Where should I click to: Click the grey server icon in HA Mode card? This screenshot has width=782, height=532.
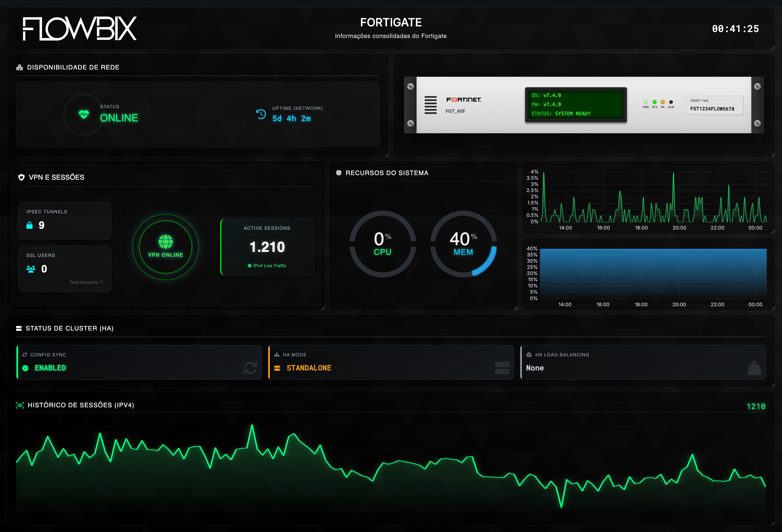(x=502, y=368)
